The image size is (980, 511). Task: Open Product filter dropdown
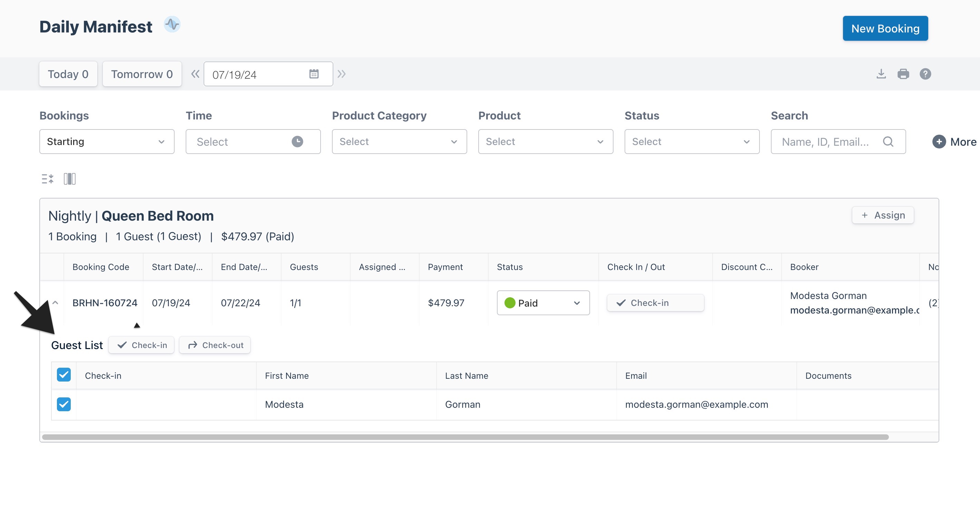[546, 142]
